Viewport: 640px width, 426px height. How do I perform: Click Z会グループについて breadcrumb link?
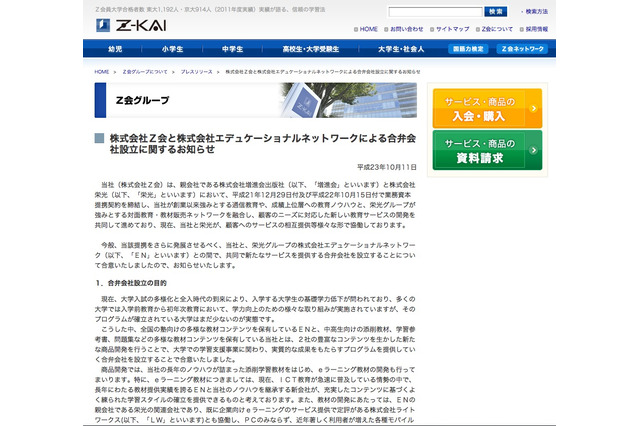pos(145,72)
